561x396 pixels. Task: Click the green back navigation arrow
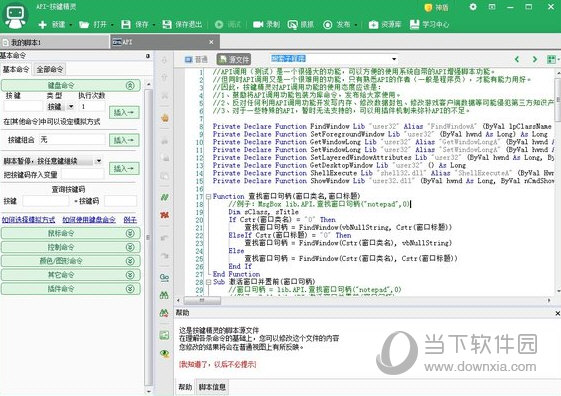click(x=517, y=59)
